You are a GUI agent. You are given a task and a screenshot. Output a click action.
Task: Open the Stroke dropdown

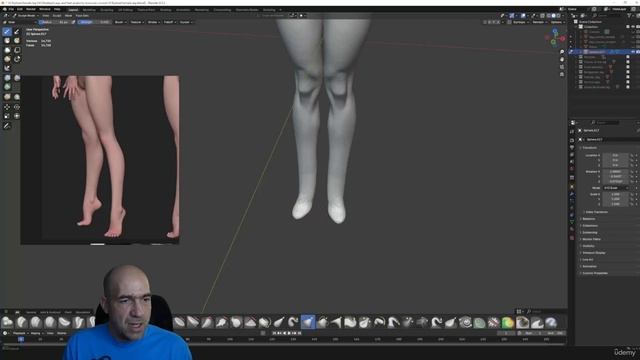coord(153,22)
